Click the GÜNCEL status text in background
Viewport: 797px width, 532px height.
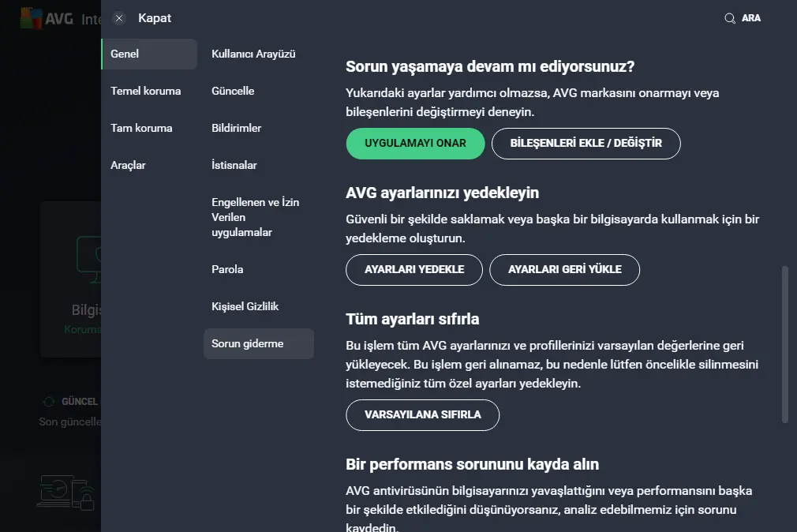tap(79, 402)
